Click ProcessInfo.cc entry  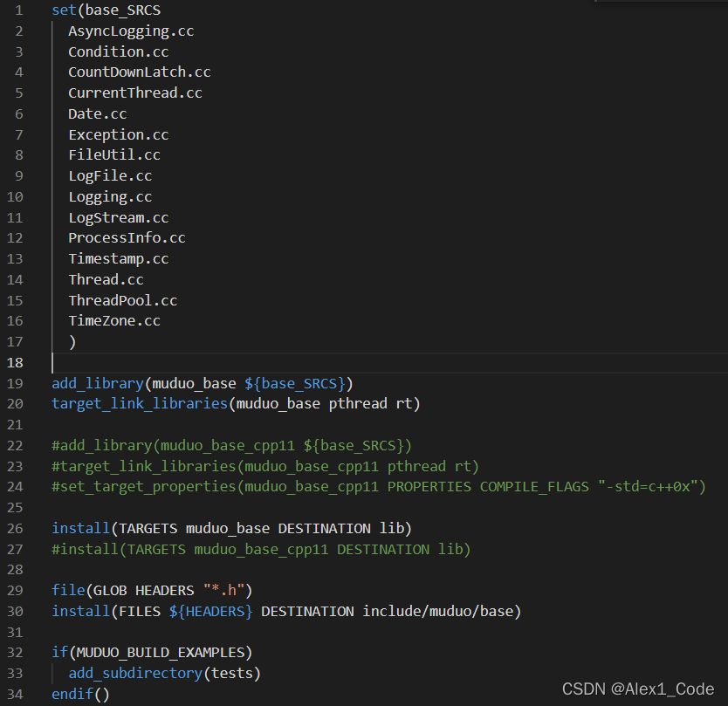pos(127,238)
